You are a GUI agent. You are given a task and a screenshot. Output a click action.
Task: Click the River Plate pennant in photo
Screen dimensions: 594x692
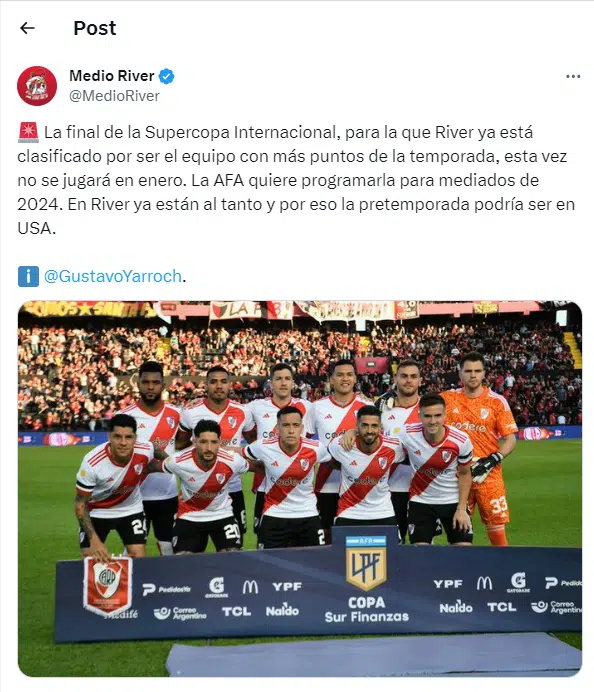coord(107,585)
